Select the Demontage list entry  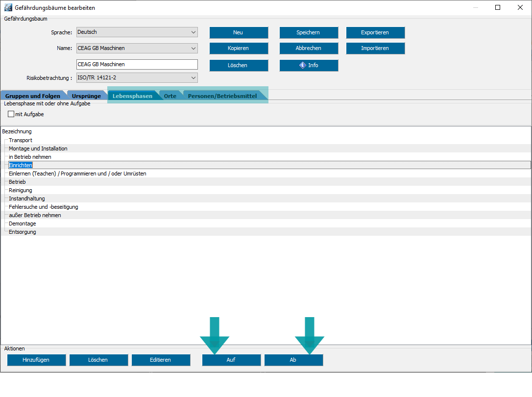tap(23, 223)
